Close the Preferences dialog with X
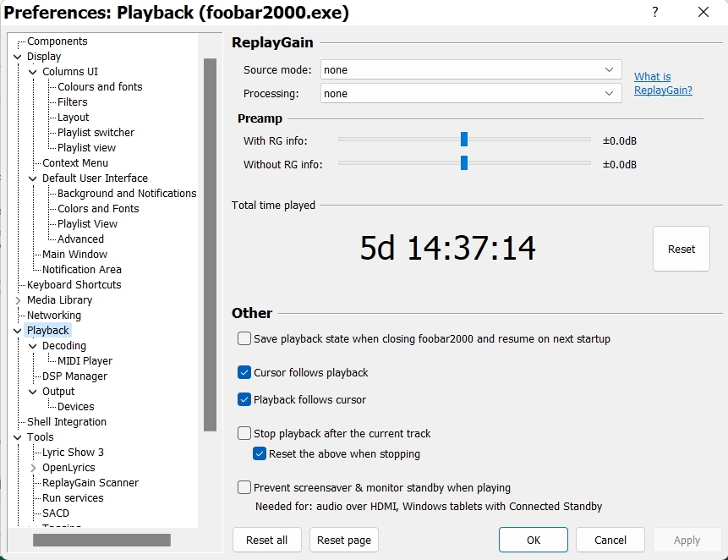728x560 pixels. tap(703, 12)
